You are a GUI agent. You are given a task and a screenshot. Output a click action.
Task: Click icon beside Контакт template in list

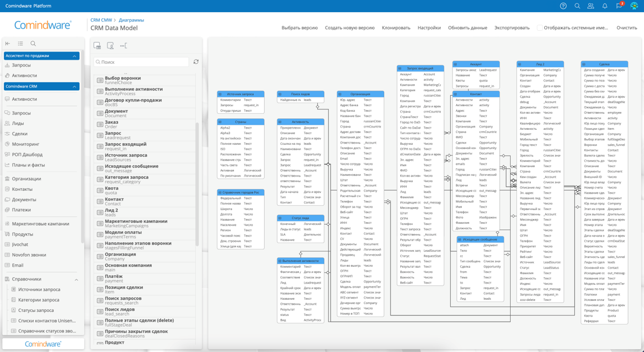[x=100, y=201]
